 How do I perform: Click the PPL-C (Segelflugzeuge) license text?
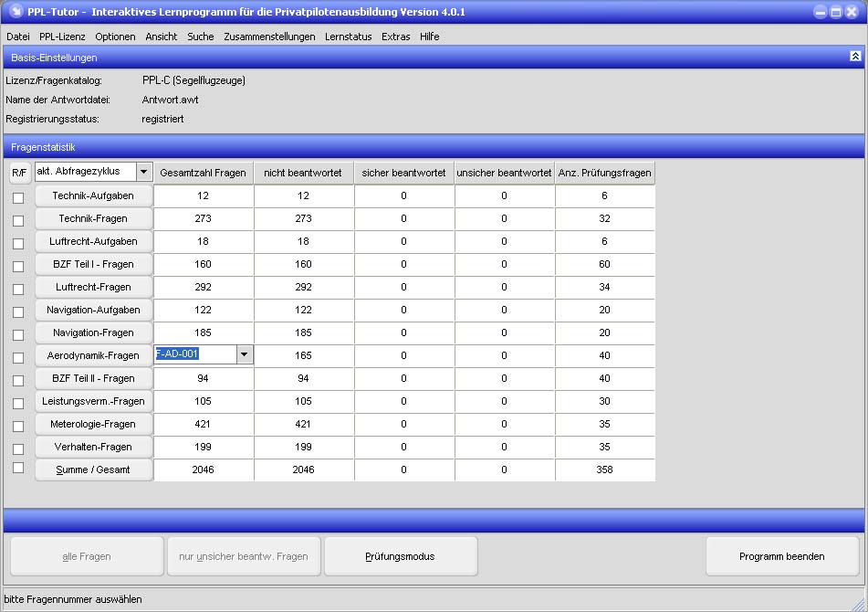click(193, 80)
